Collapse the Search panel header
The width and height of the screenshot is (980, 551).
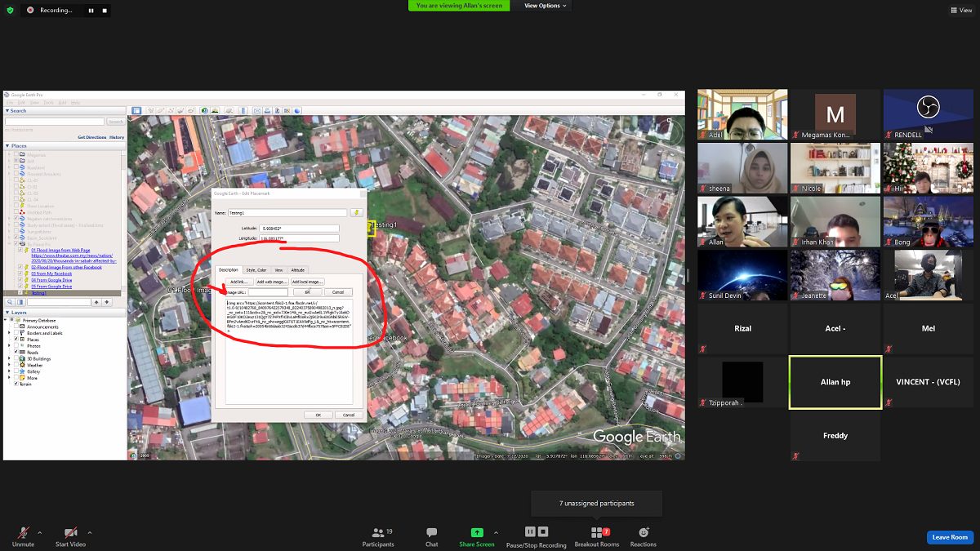click(x=65, y=111)
